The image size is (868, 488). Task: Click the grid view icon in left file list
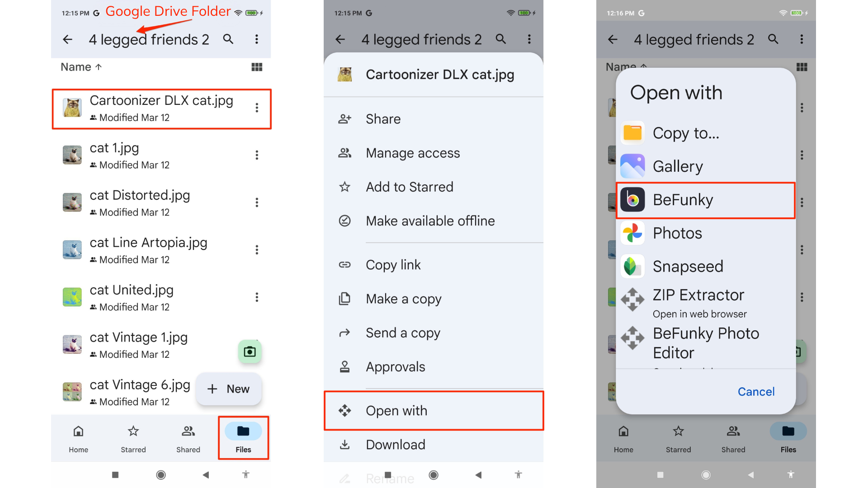[257, 67]
